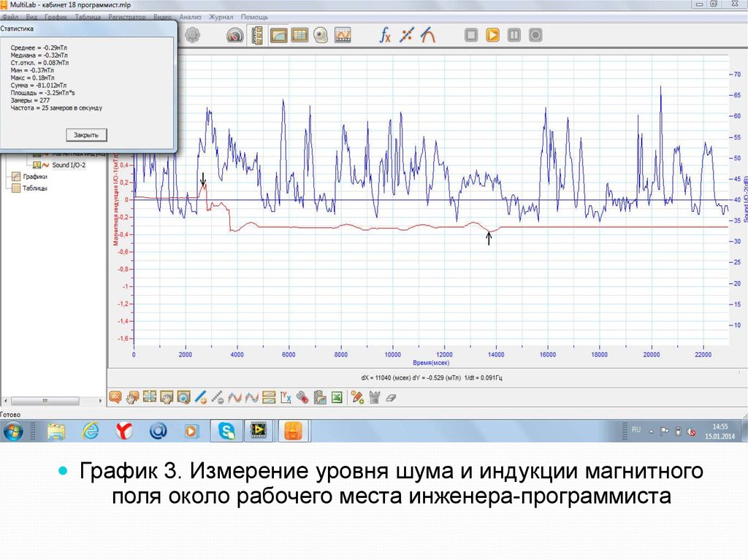Click the Закрыть button in Статистика dialog
Viewport: 748px width, 560px height.
coord(86,134)
